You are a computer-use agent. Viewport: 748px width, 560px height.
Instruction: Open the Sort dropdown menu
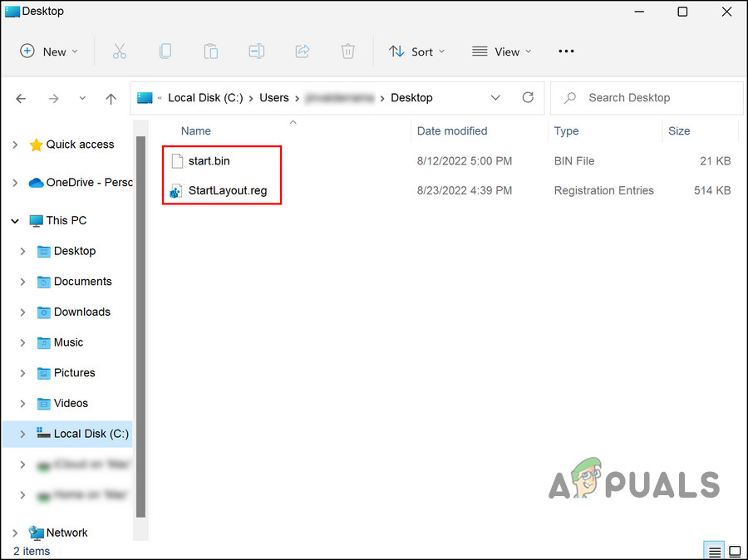[x=416, y=52]
